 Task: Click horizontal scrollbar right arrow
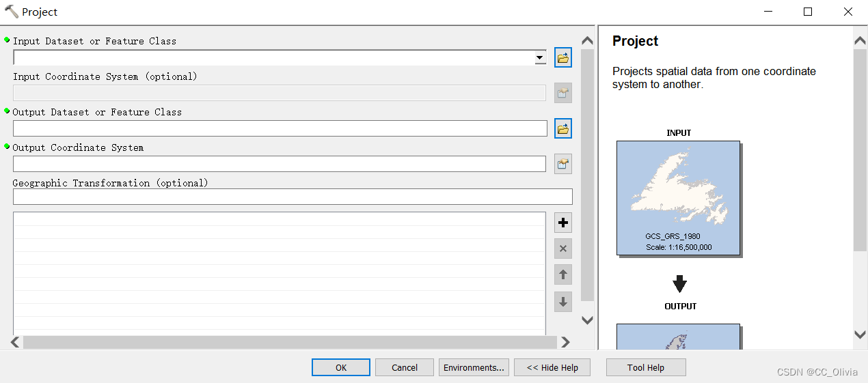(x=565, y=342)
